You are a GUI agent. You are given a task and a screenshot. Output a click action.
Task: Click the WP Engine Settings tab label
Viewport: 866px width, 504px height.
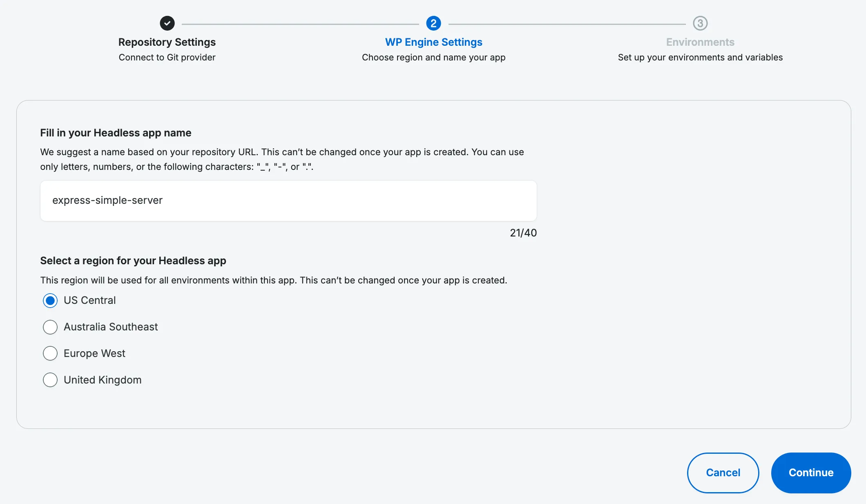pyautogui.click(x=433, y=42)
